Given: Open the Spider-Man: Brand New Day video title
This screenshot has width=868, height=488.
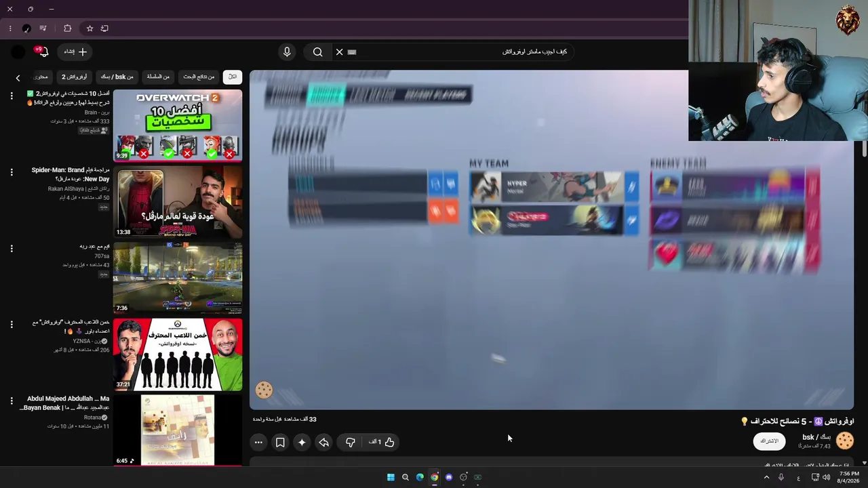Looking at the screenshot, I should tap(71, 174).
